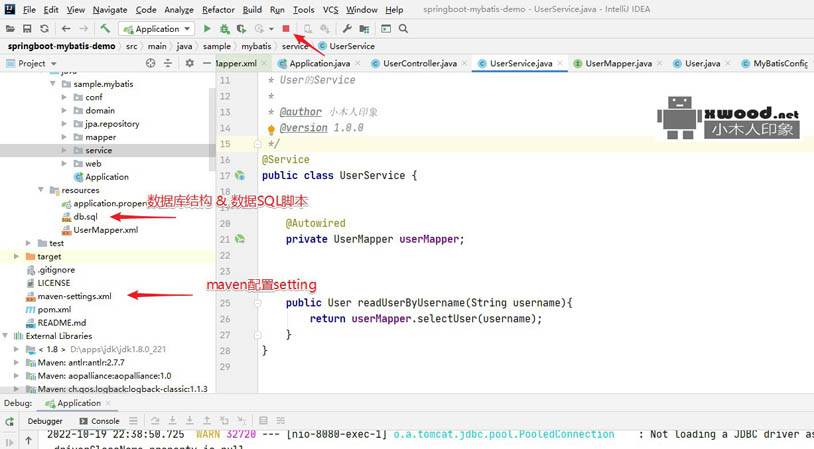Screen dimensions: 814x449
Task: Expand the target folder
Action: pos(17,256)
